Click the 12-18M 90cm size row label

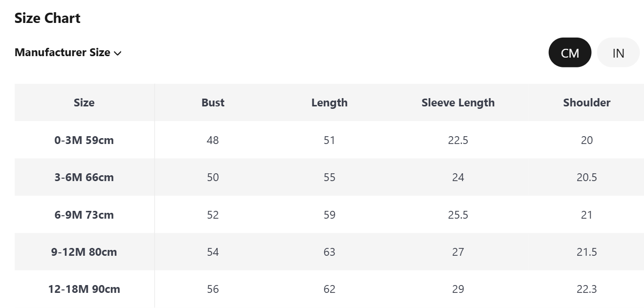coord(84,289)
